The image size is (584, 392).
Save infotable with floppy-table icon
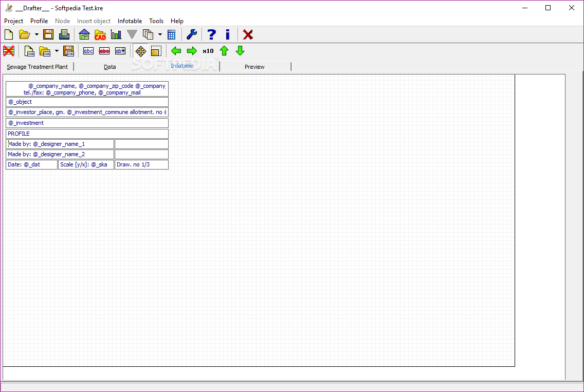point(68,51)
